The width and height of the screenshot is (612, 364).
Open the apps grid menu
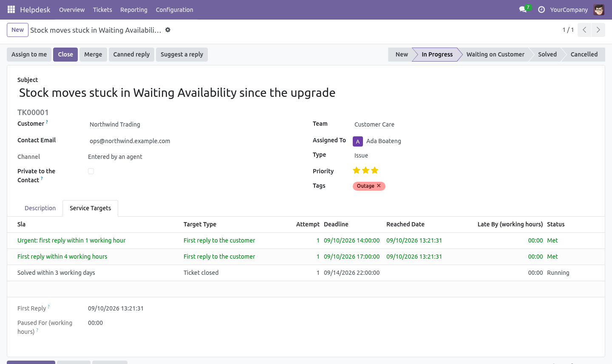[11, 9]
